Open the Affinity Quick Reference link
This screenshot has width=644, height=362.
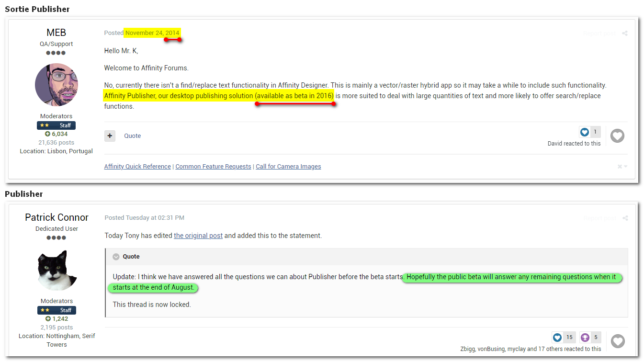point(137,167)
